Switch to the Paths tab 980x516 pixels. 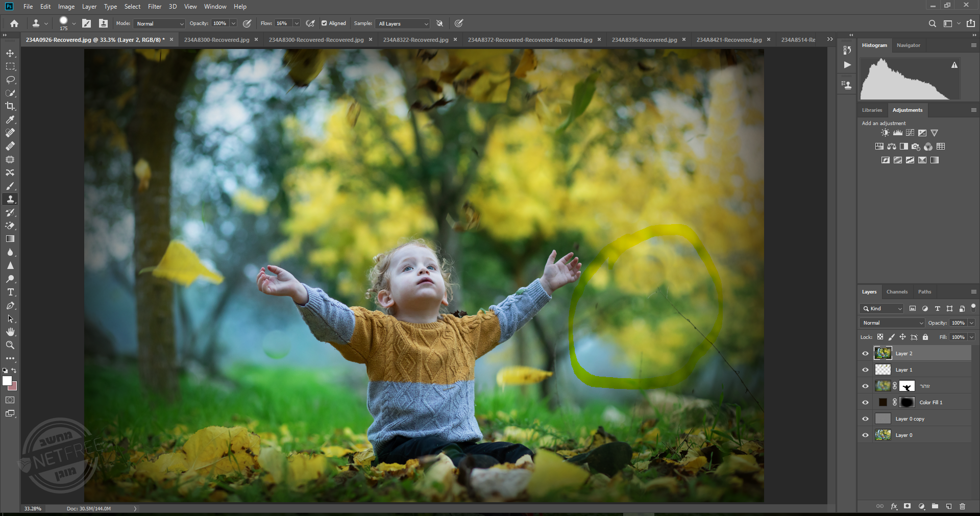click(x=924, y=292)
